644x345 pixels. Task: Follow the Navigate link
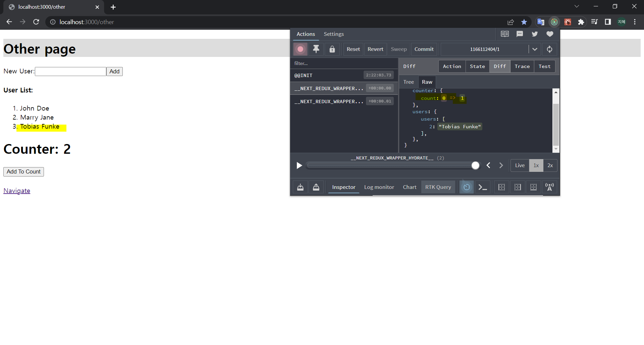[x=17, y=191]
